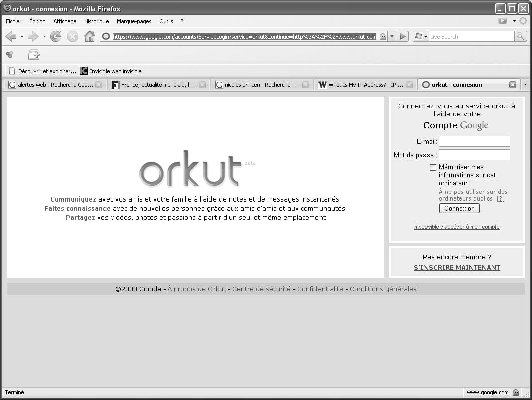The width and height of the screenshot is (532, 400).
Task: Open the Historique menu
Action: click(96, 21)
